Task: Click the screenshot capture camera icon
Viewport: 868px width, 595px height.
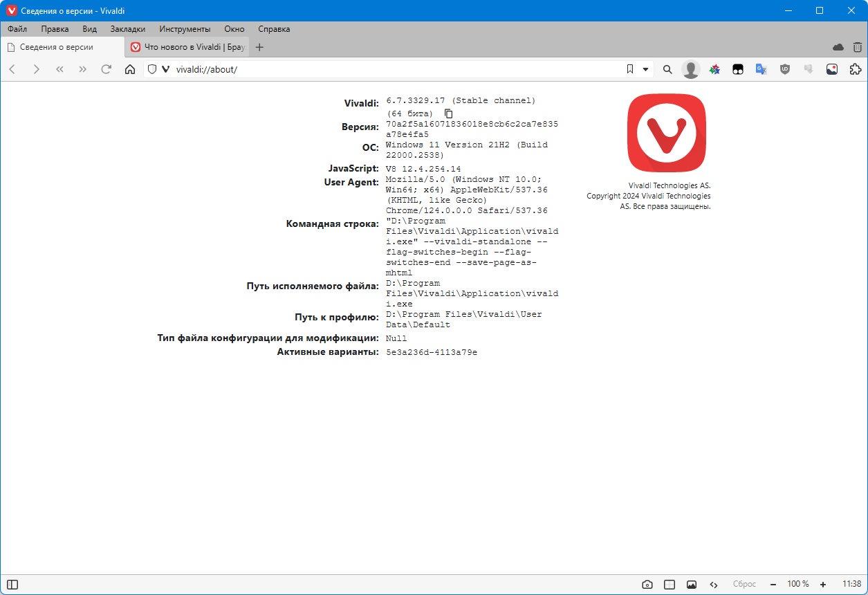Action: coord(647,585)
